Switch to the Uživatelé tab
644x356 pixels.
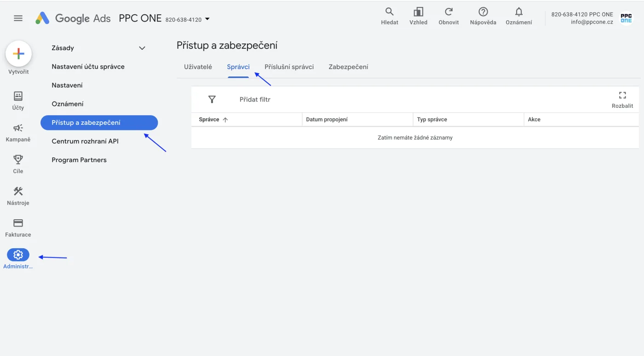coord(198,67)
